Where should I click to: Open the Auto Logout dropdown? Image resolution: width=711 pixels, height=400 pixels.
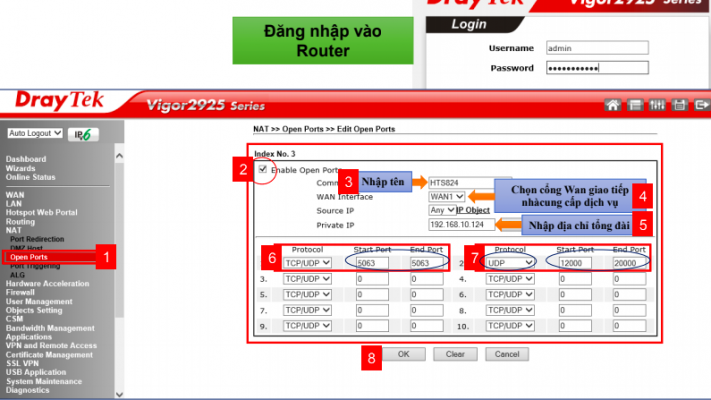(35, 133)
